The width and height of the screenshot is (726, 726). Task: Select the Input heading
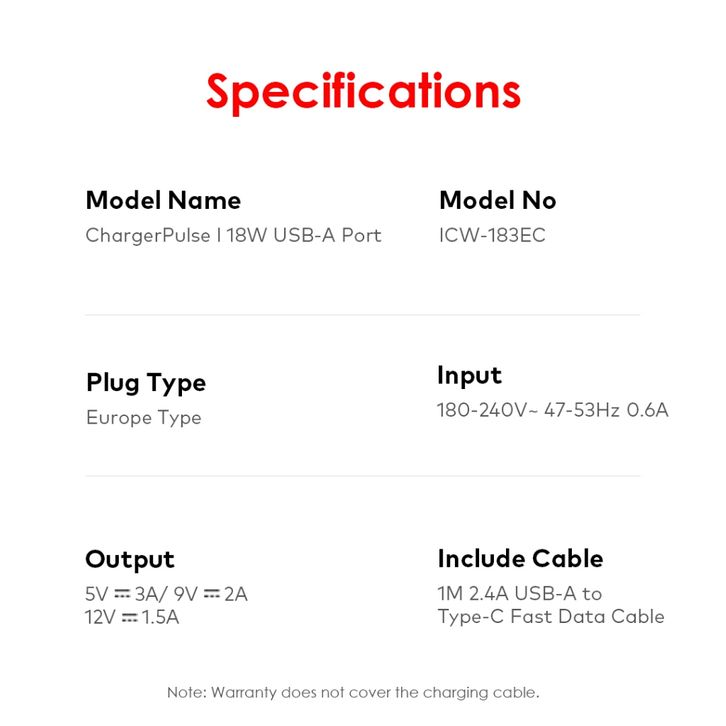pyautogui.click(x=469, y=376)
